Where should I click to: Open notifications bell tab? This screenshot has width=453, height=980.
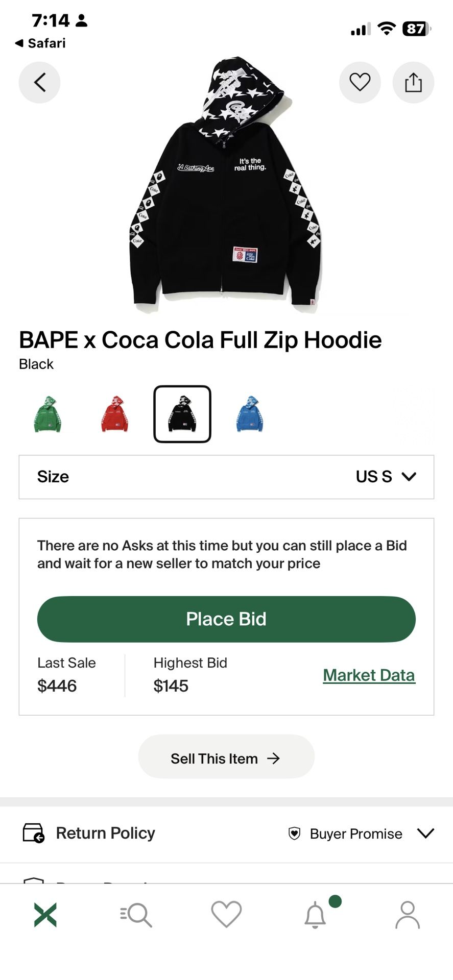click(316, 915)
